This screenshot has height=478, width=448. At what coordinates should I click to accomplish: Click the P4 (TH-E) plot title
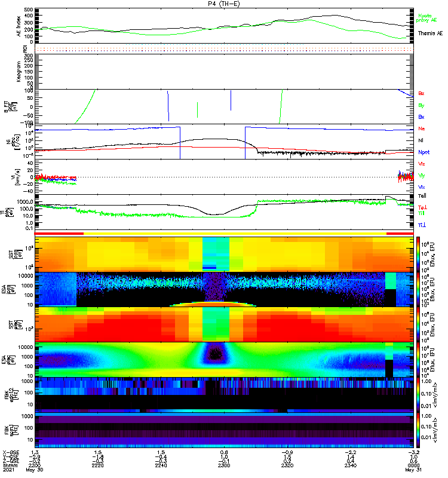pos(224,4)
